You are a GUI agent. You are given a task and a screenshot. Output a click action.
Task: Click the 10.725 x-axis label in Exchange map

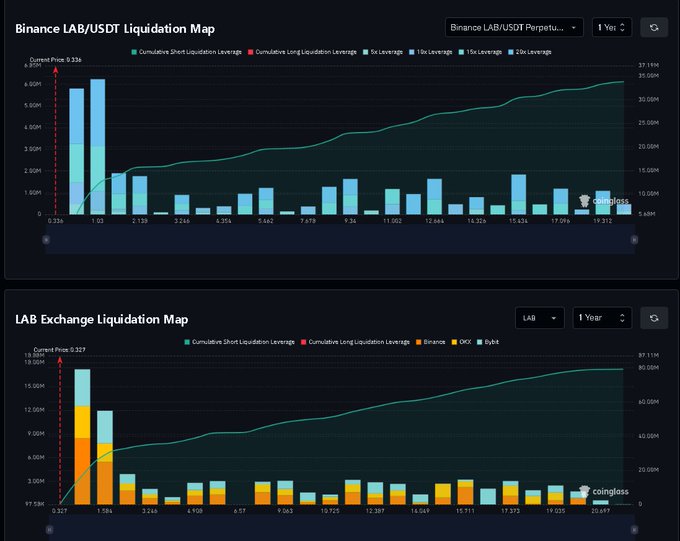click(330, 511)
